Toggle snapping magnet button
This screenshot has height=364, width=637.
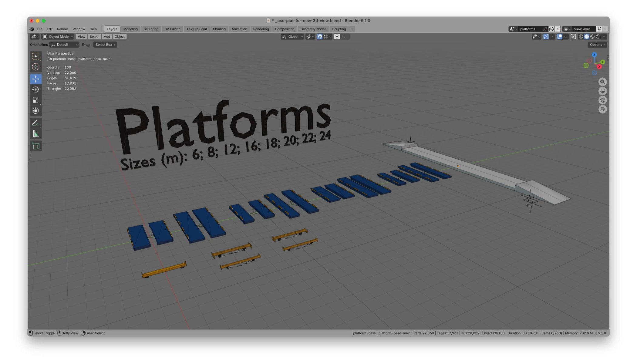pos(319,37)
